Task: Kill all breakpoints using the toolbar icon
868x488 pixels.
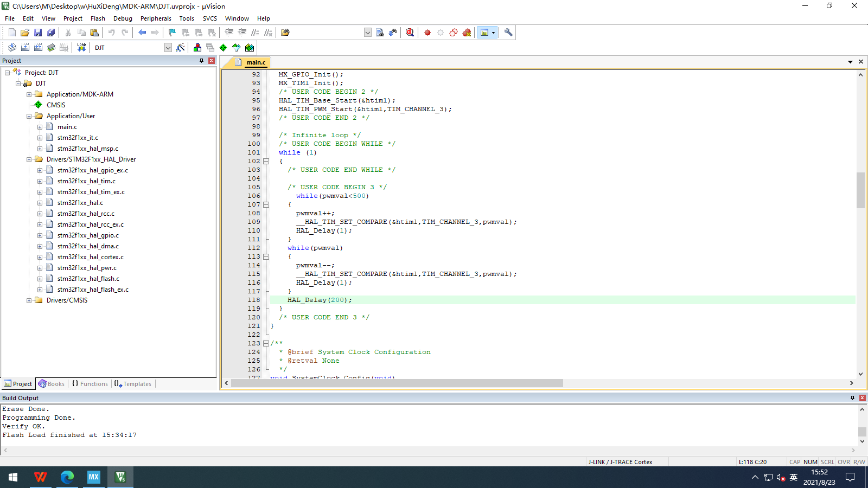Action: tap(467, 33)
